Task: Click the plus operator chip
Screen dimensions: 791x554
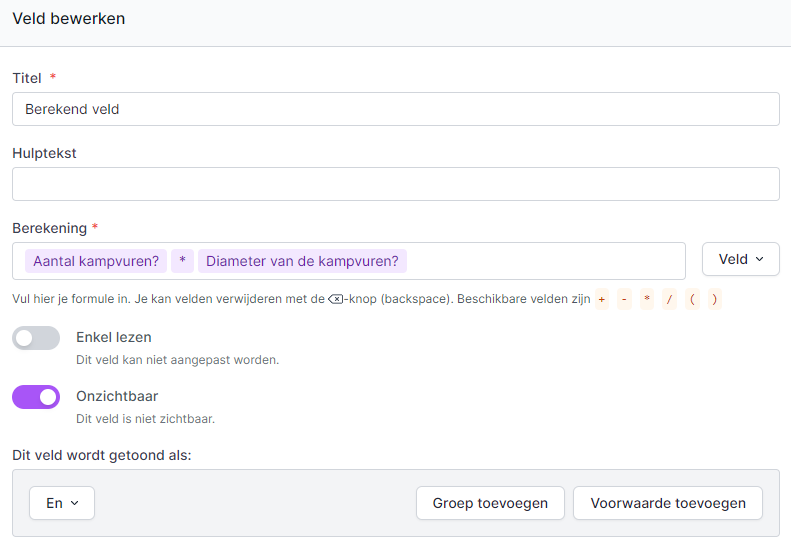Action: pos(602,299)
